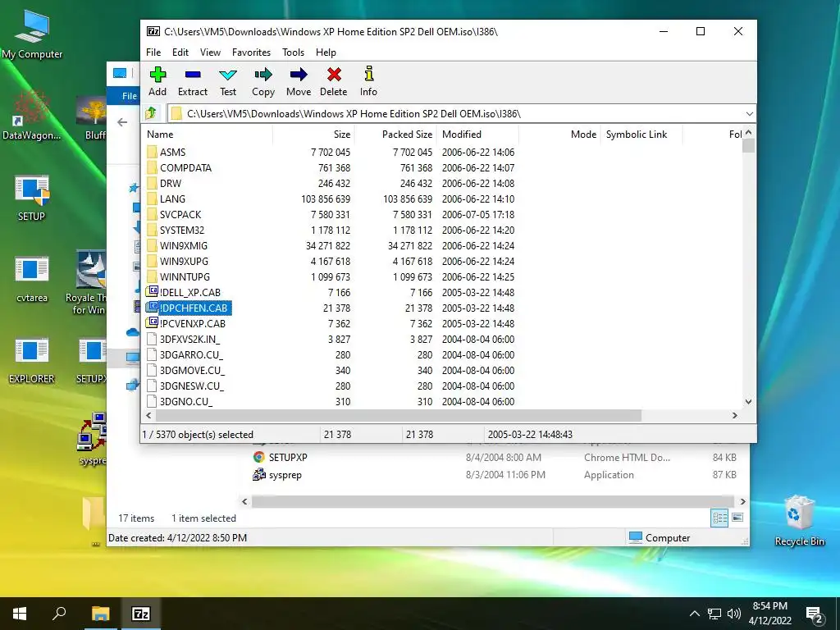Switch to File Explorer on taskbar
This screenshot has height=630, width=840.
pos(100,614)
